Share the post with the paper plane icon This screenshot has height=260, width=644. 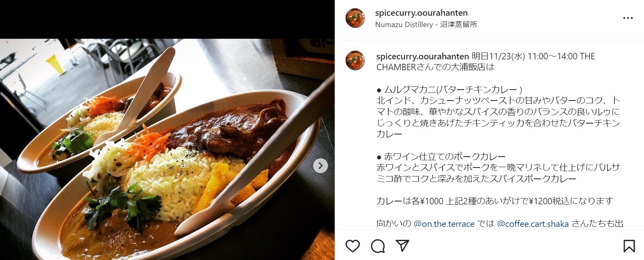[x=402, y=245]
